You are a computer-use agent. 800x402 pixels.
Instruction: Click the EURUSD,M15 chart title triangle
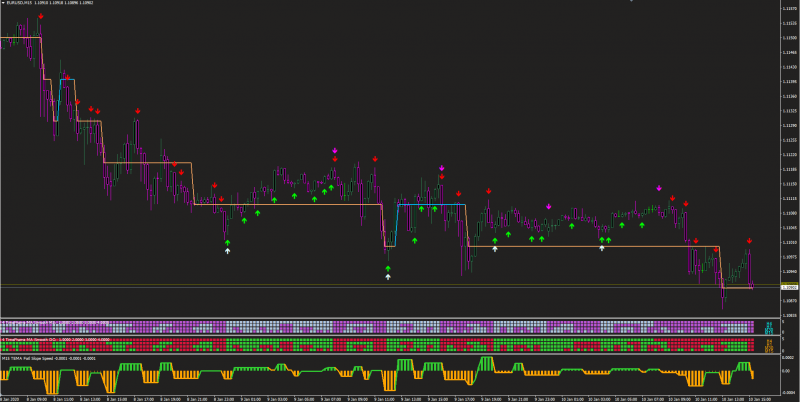coord(3,3)
